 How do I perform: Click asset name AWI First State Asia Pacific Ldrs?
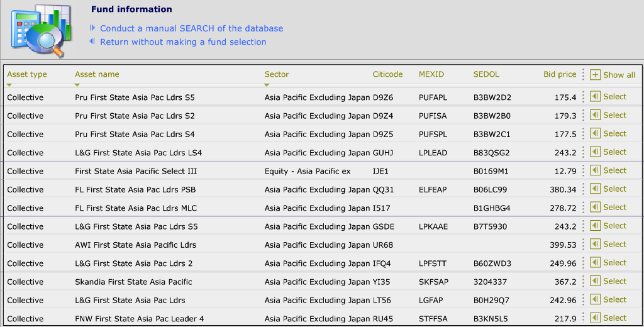point(136,245)
